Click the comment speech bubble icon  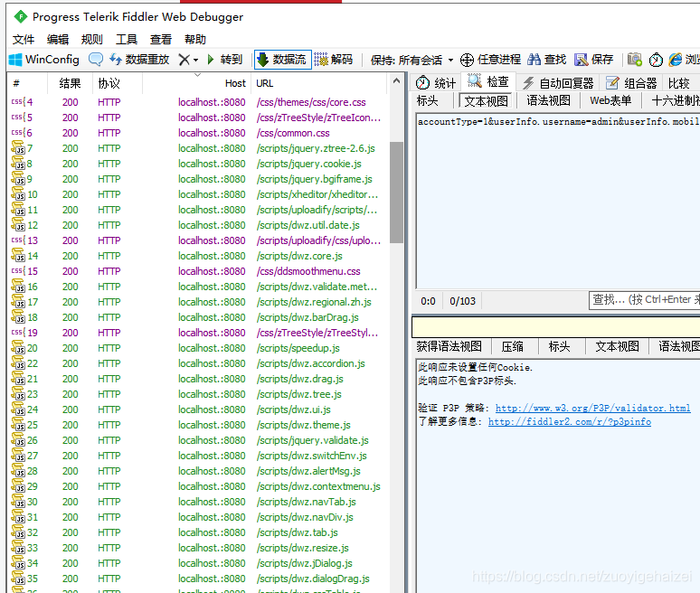pos(96,60)
